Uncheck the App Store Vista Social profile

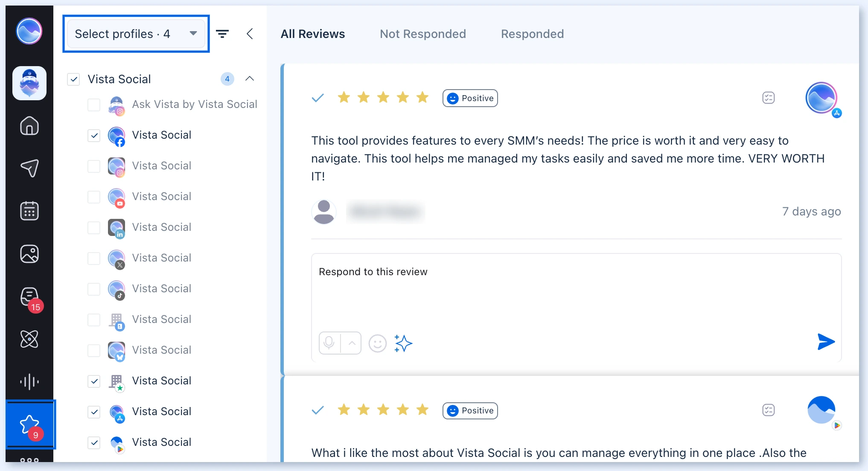point(94,412)
